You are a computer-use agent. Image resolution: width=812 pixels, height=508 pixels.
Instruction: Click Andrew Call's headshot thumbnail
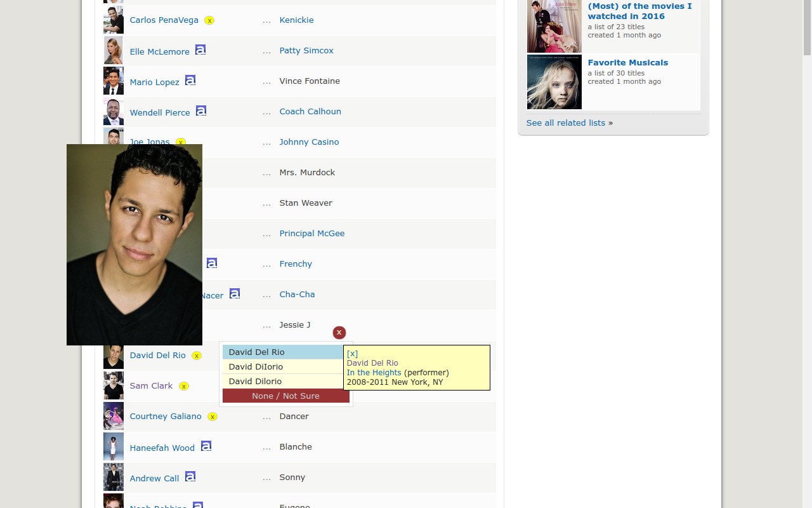coord(114,478)
